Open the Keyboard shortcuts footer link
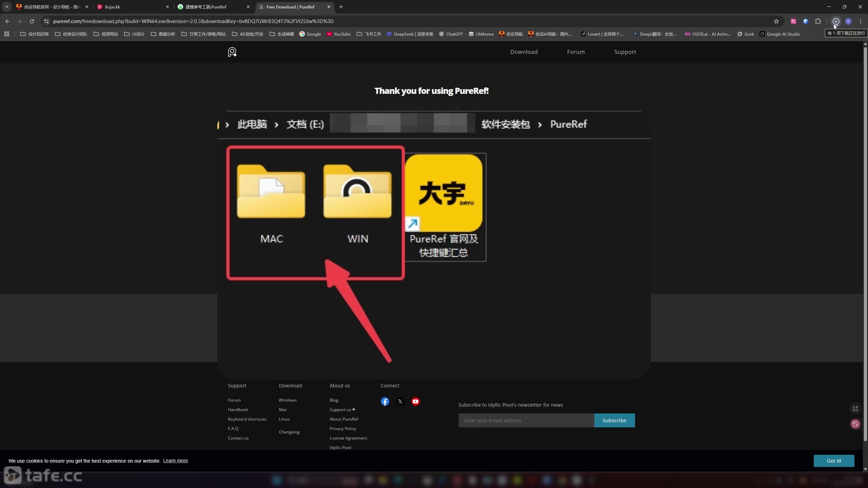 coord(247,419)
